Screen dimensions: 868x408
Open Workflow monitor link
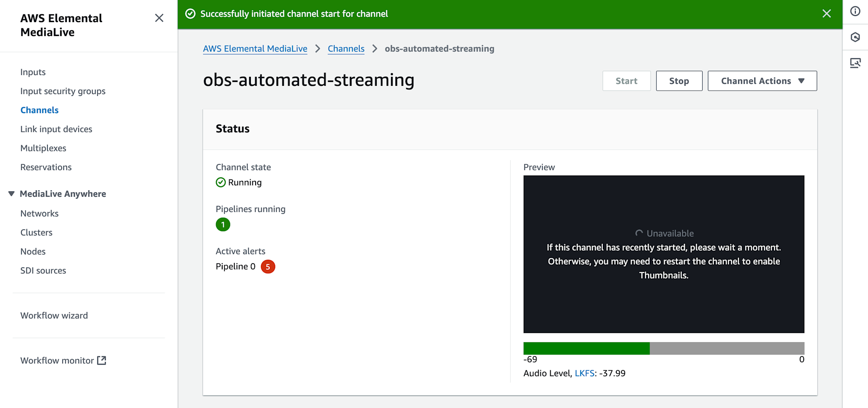click(57, 361)
